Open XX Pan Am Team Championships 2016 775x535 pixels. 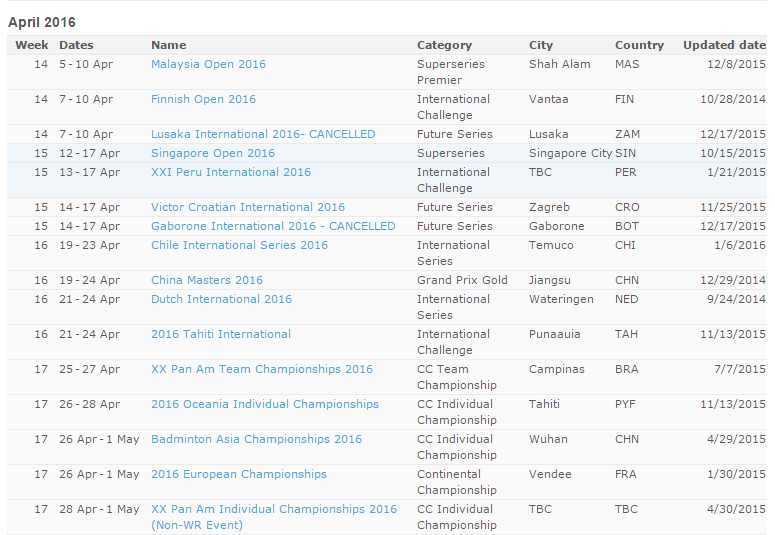point(261,369)
